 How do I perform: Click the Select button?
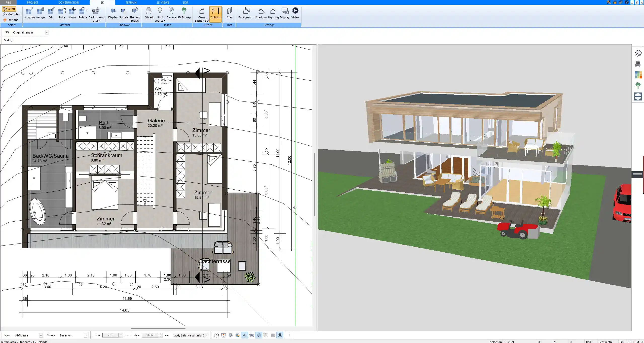point(9,8)
